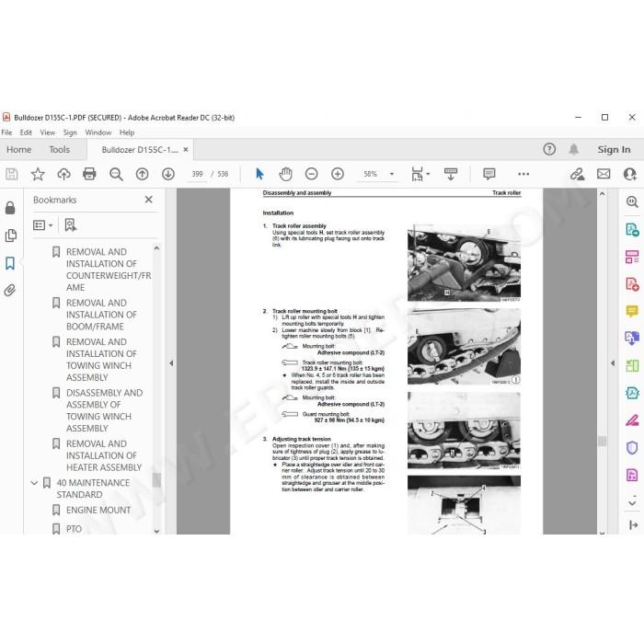Open Create PDF tool in right pane
This screenshot has height=644, width=644.
[x=632, y=283]
